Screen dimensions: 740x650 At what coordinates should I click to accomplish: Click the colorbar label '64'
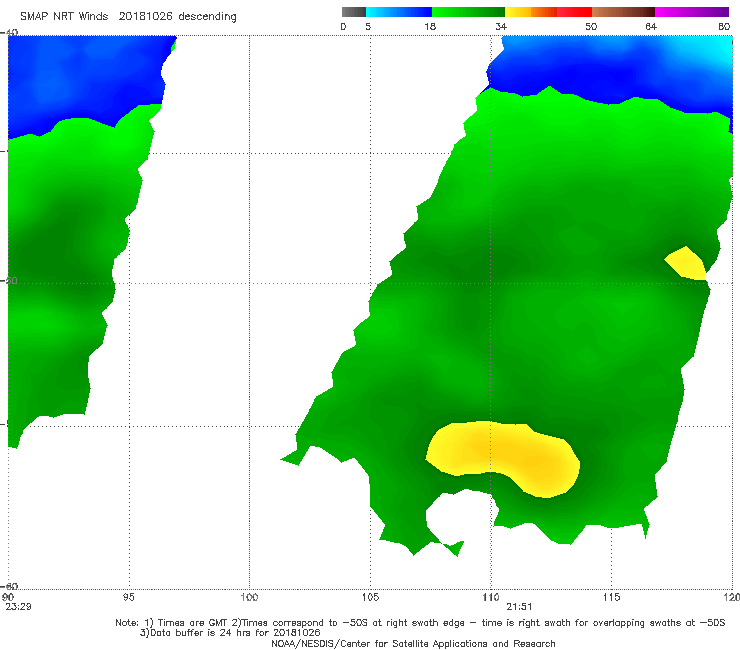tap(651, 26)
